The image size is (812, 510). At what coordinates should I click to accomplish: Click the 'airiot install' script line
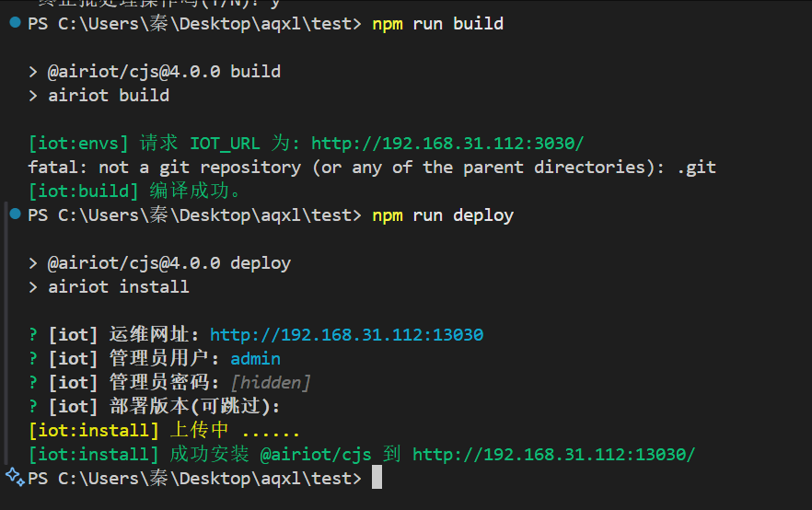point(119,287)
